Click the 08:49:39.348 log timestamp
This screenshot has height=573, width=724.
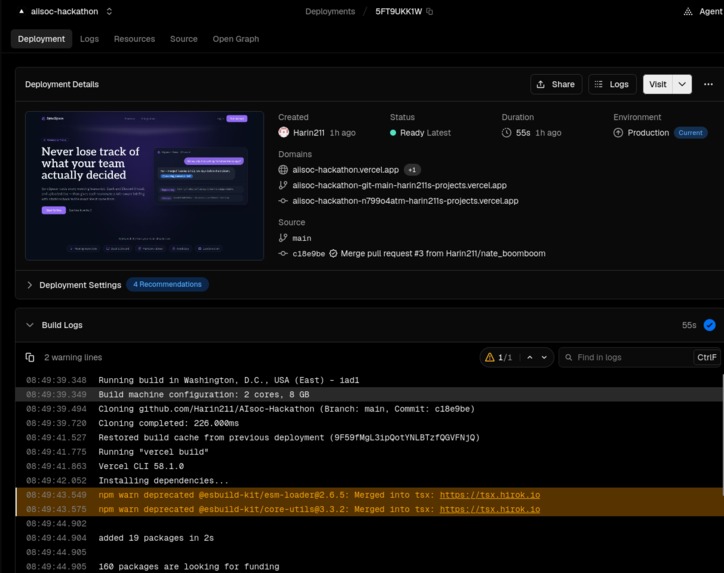point(56,380)
